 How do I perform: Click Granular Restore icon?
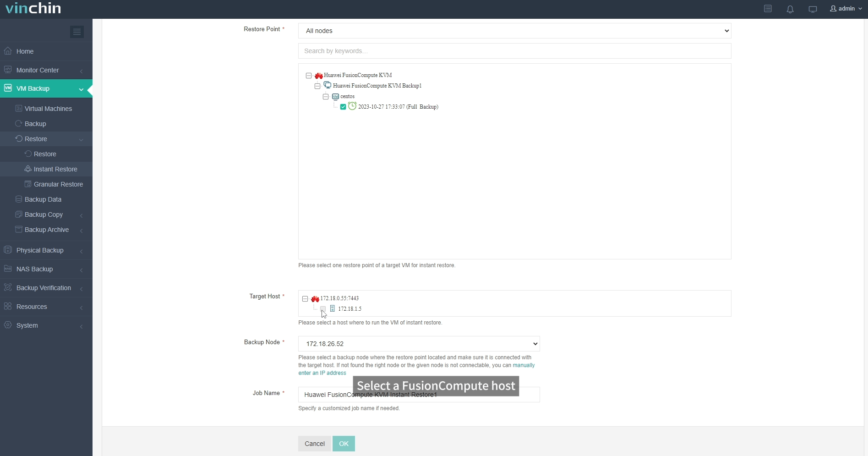[28, 184]
